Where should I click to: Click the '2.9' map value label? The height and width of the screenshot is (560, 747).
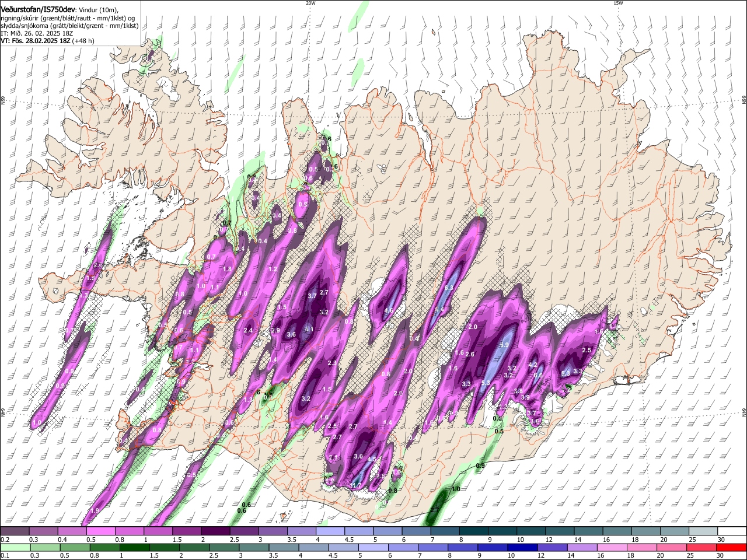pos(276,330)
